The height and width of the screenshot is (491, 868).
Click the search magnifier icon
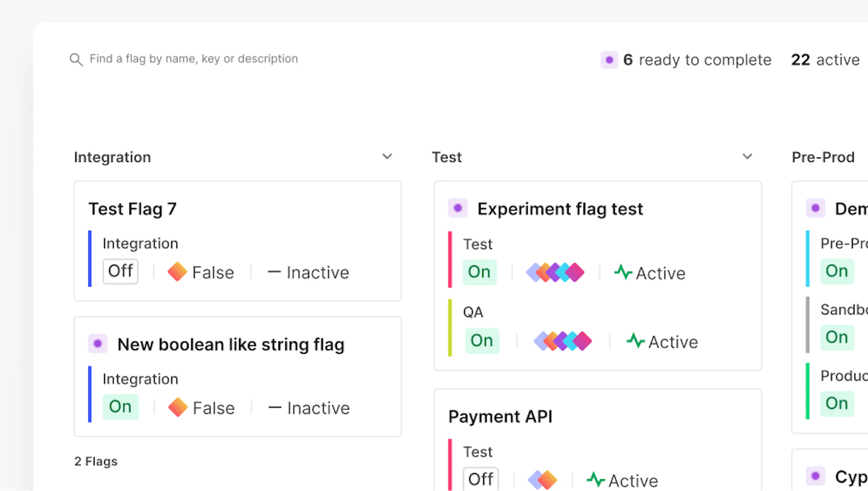76,59
